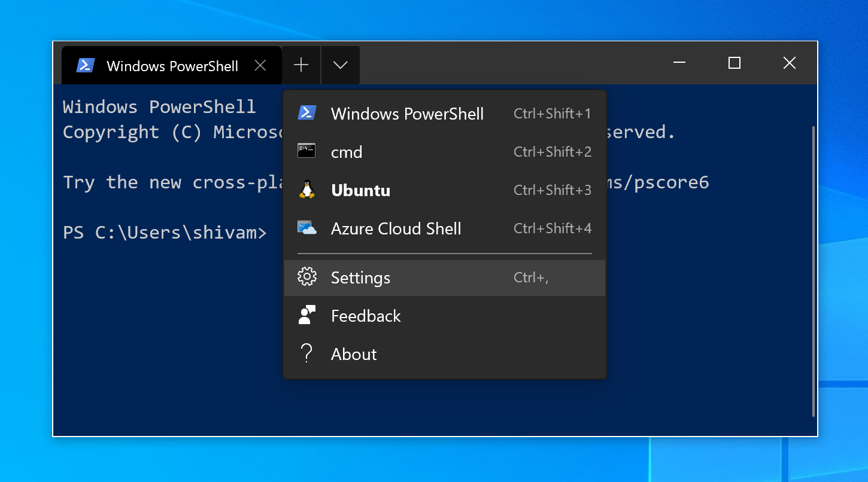Screen dimensions: 868x482
Task: Open Settings from the menu
Action: (445, 277)
